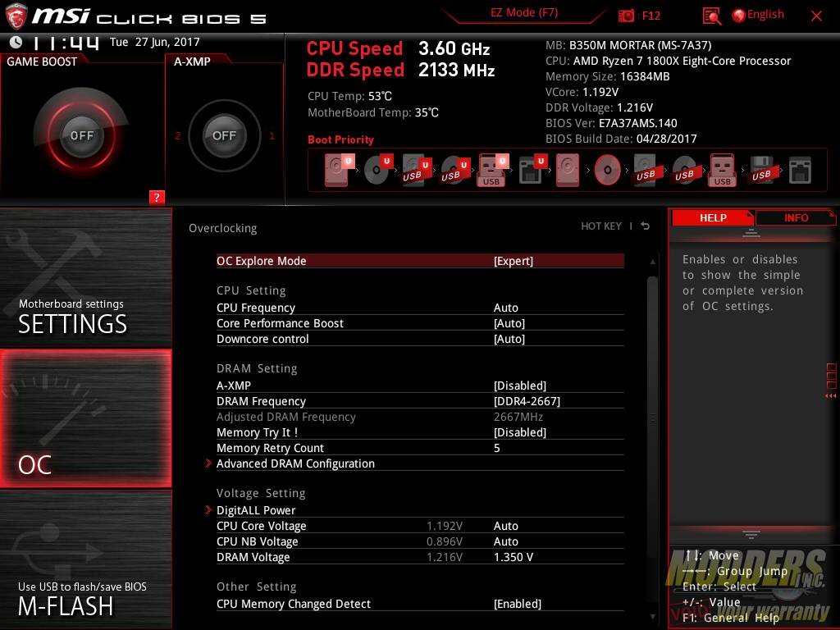The width and height of the screenshot is (840, 630).
Task: Toggle the A-XMP OFF button
Action: tap(224, 135)
